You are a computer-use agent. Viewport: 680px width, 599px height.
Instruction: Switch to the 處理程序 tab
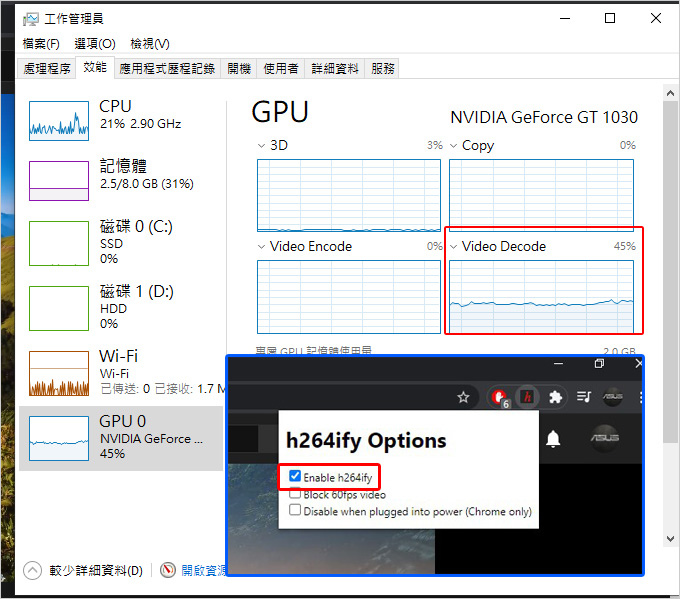pos(47,69)
